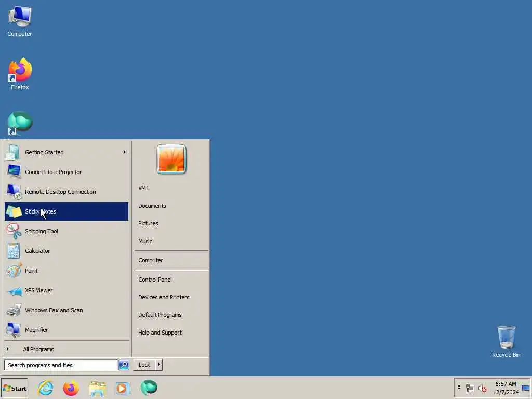Open Getting Started from the Start menu
Viewport: 532px width, 399px height.
click(66, 152)
